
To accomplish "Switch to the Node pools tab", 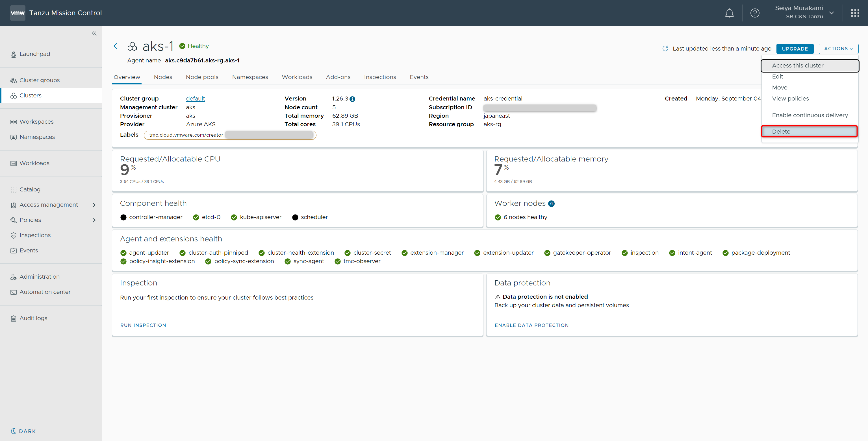I will [202, 77].
